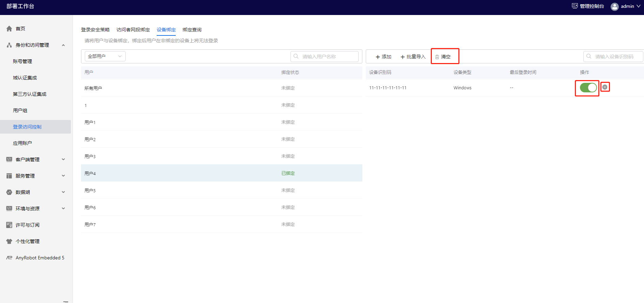Click the 最后登录时间 column header
The width and height of the screenshot is (644, 303).
coord(523,72)
